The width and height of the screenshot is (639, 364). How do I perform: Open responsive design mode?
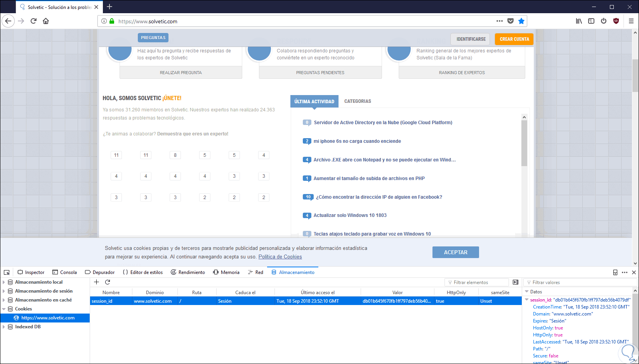click(615, 272)
